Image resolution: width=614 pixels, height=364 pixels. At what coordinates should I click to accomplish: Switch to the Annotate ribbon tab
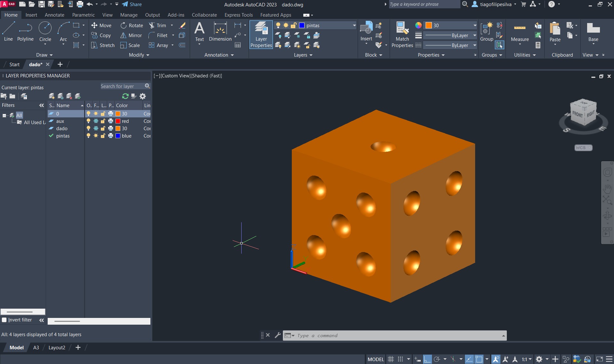(x=54, y=15)
